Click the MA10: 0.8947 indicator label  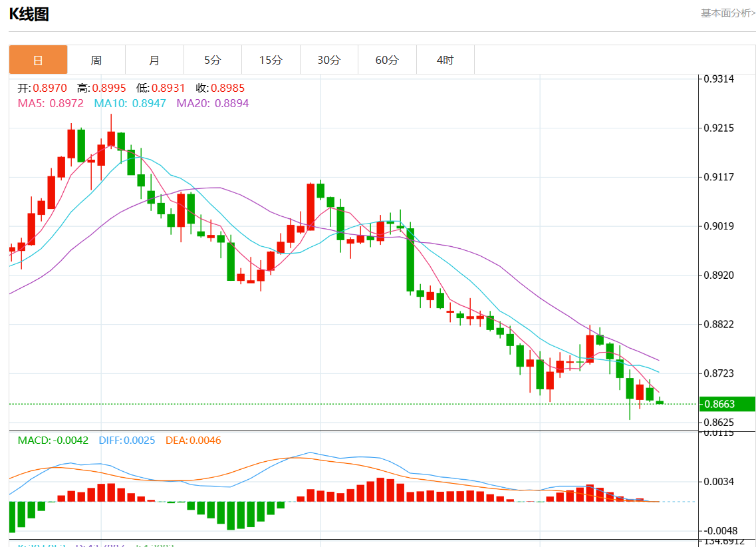coord(130,103)
